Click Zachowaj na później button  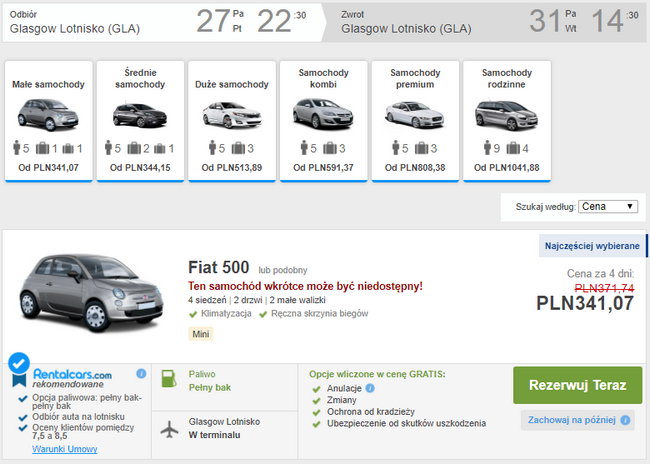pos(577,420)
